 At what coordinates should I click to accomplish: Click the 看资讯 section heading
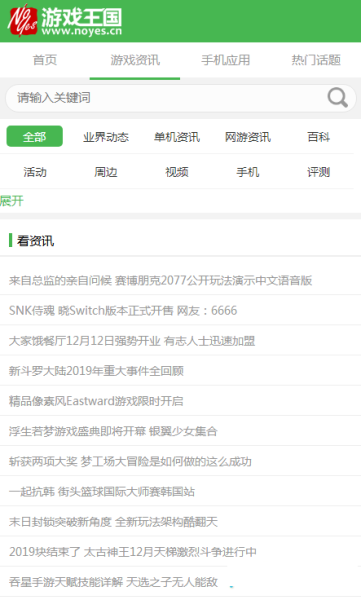35,241
